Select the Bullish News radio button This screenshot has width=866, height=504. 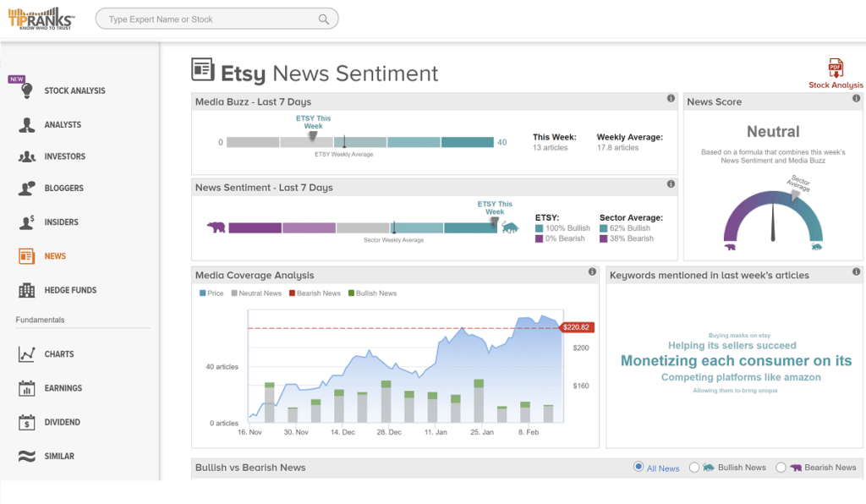(694, 468)
